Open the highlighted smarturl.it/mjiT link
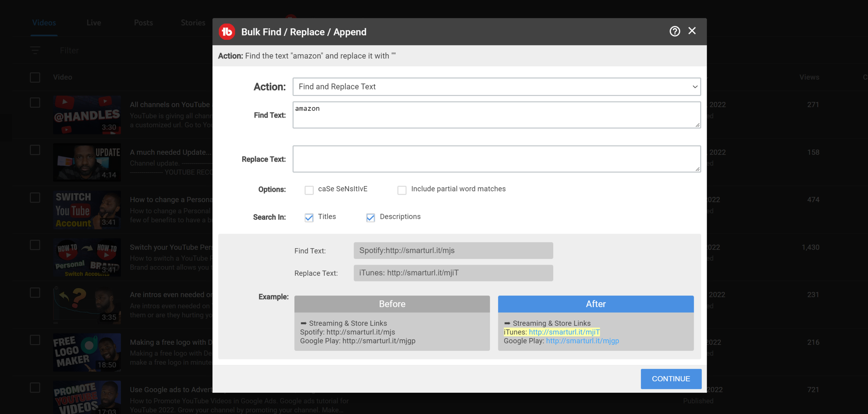 point(564,332)
